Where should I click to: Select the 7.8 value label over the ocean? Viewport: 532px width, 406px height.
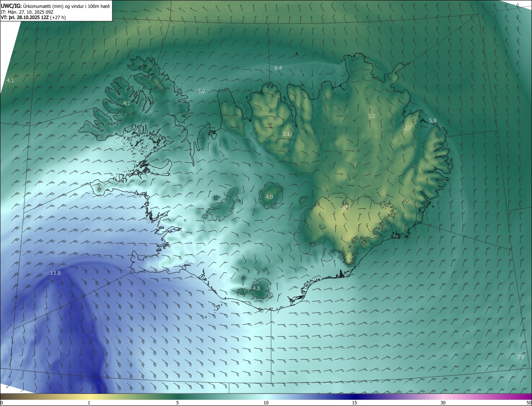click(520, 357)
